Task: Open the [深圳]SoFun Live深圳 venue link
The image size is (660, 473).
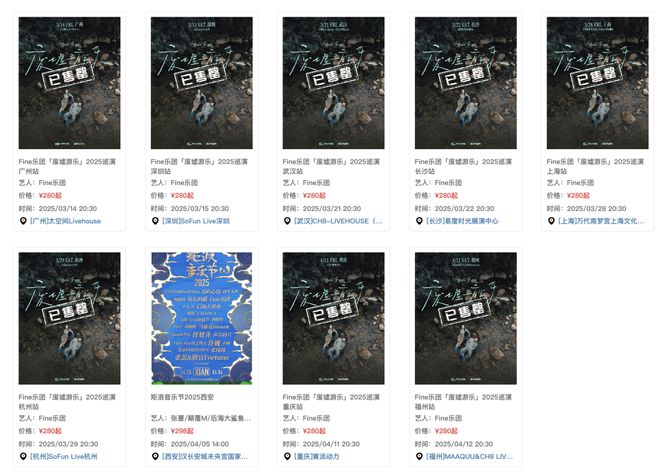Action: [x=196, y=221]
